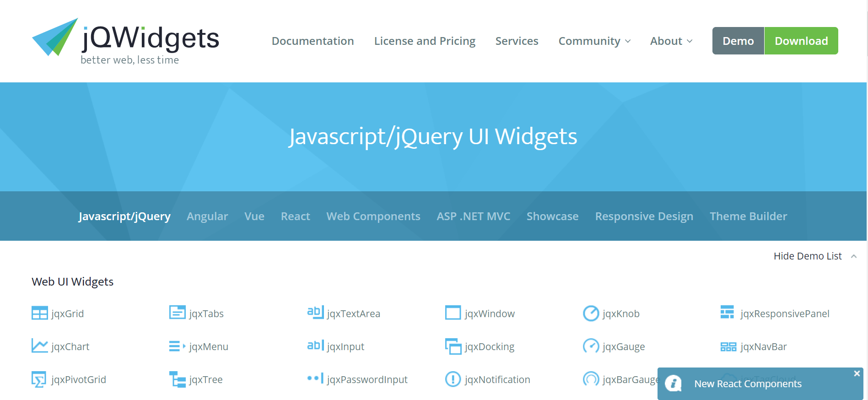The width and height of the screenshot is (868, 400).
Task: Open the jqxTree demo link
Action: [206, 379]
